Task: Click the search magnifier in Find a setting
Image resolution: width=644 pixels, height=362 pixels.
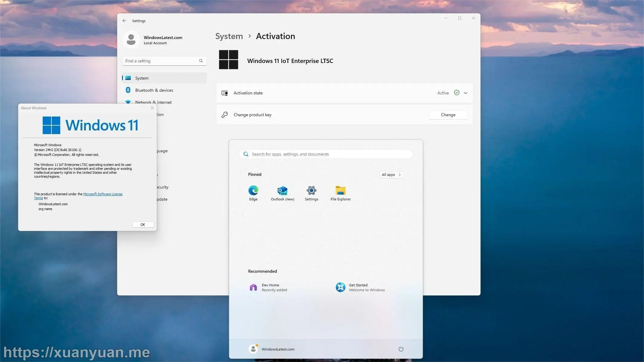Action: [x=201, y=61]
